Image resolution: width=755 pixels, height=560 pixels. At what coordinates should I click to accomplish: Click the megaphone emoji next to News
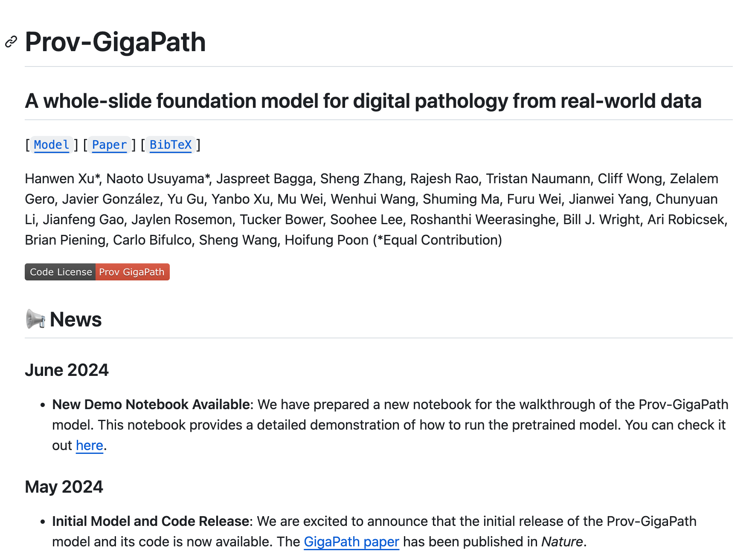pos(35,319)
